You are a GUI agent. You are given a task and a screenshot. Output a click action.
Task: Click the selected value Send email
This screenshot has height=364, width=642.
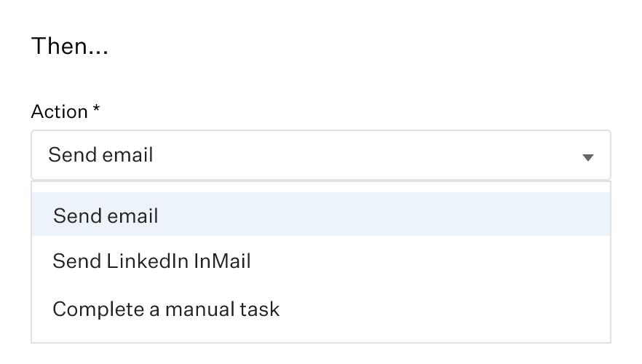click(100, 155)
